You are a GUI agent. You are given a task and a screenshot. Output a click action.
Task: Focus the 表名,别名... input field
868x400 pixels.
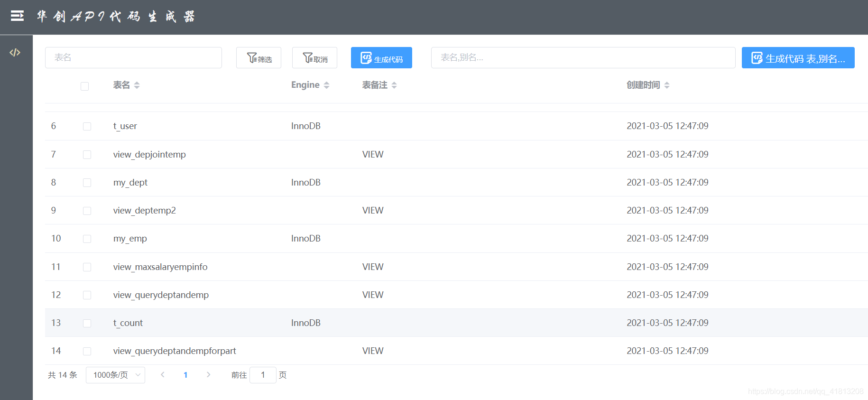583,57
